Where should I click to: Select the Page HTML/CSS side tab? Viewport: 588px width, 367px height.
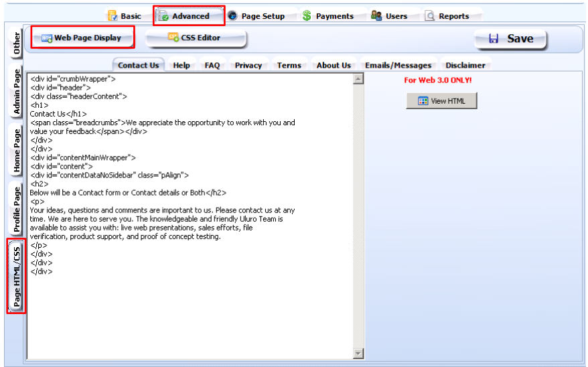(x=16, y=276)
